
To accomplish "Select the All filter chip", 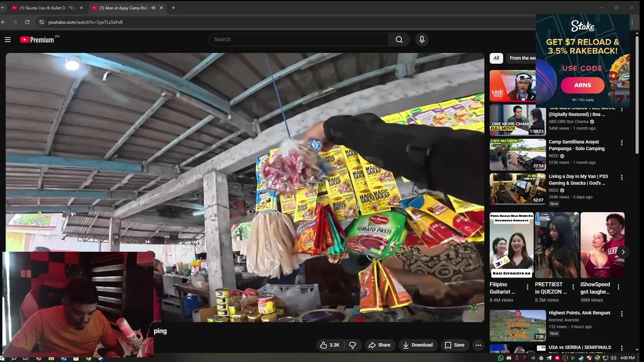I will pyautogui.click(x=496, y=58).
